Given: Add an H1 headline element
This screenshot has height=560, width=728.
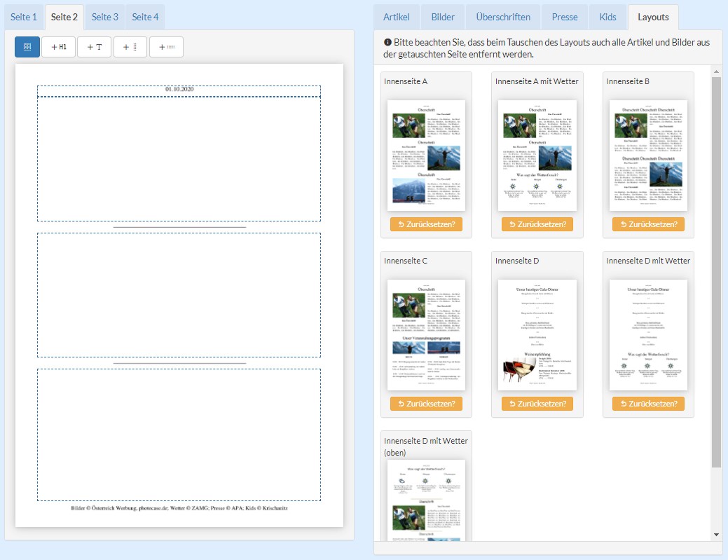Looking at the screenshot, I should (59, 47).
